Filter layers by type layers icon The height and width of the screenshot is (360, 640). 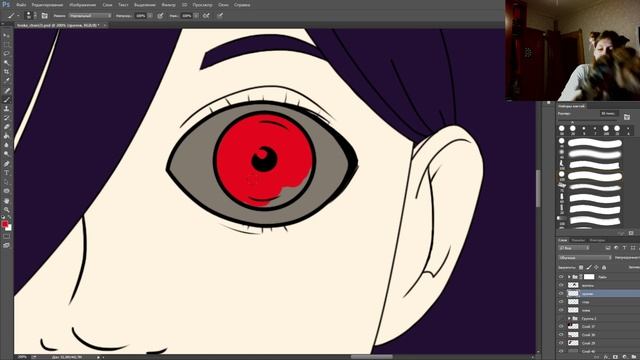click(624, 248)
